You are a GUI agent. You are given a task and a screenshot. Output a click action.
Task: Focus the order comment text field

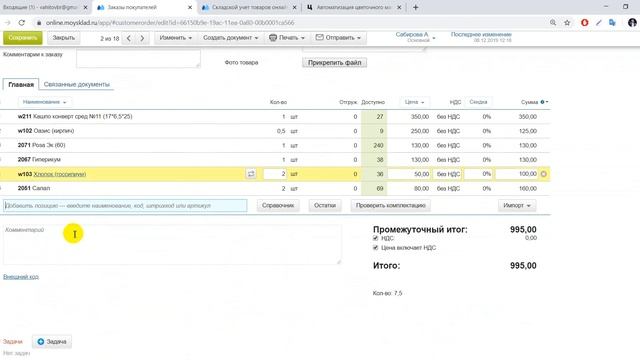tap(138, 59)
